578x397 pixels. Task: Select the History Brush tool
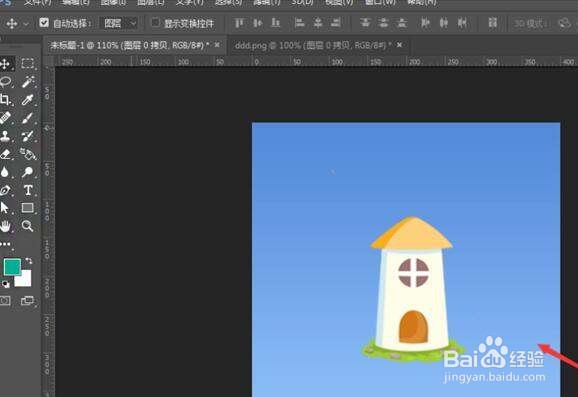pyautogui.click(x=28, y=136)
